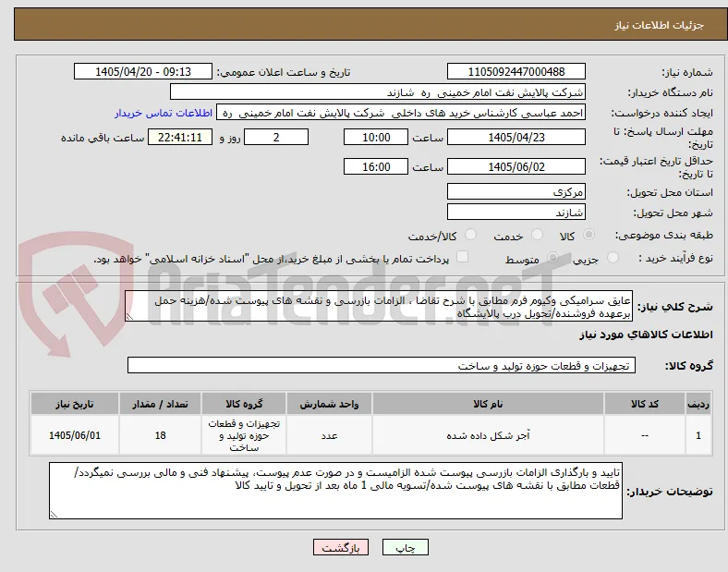Screen dimensions: 728x572
Task: Click the بازگشت back button
Action: (x=341, y=547)
